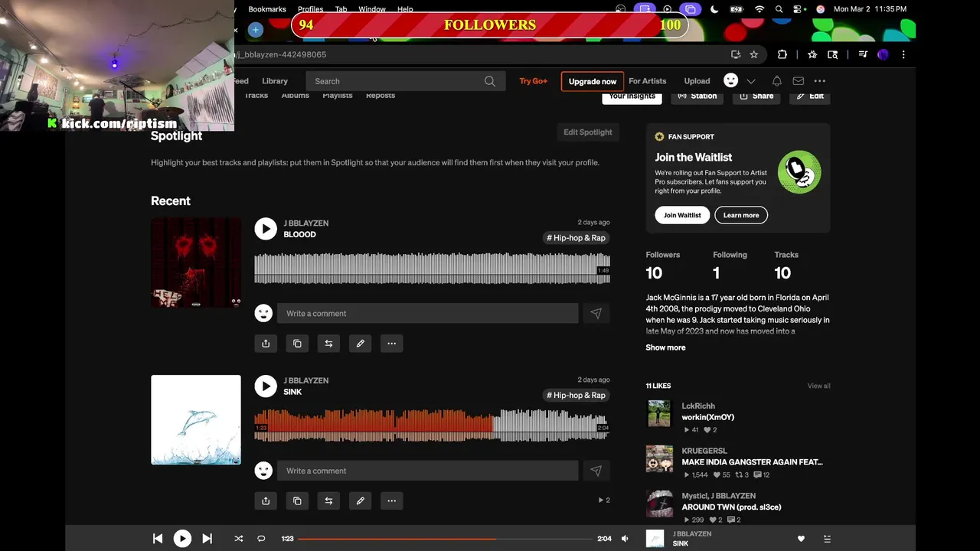The height and width of the screenshot is (551, 980).
Task: Toggle shuffle in player bar
Action: [238, 539]
